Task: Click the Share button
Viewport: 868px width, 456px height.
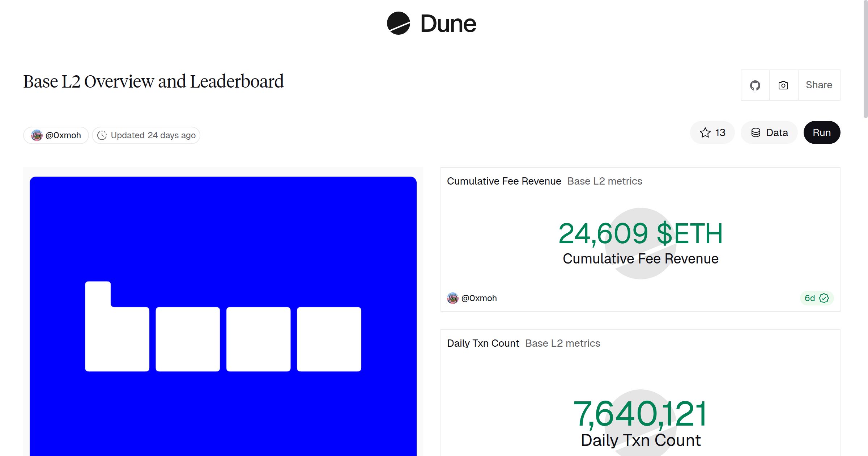Action: click(x=819, y=85)
